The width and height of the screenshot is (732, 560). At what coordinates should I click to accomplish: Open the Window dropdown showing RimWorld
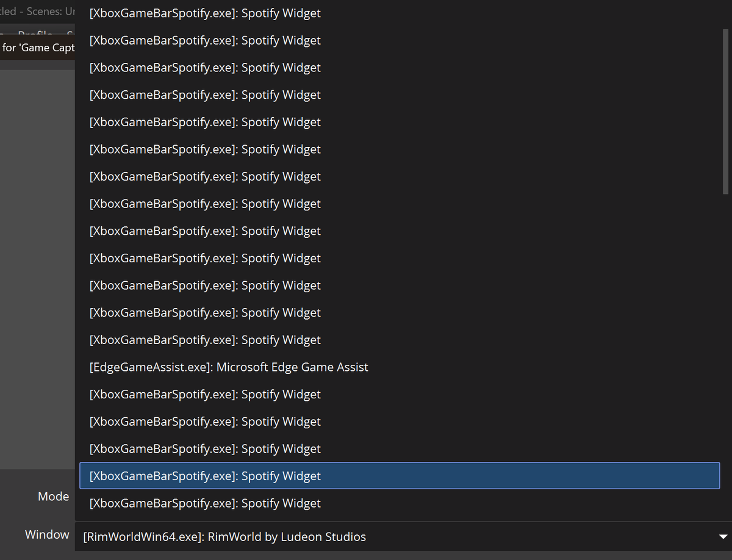tap(403, 537)
